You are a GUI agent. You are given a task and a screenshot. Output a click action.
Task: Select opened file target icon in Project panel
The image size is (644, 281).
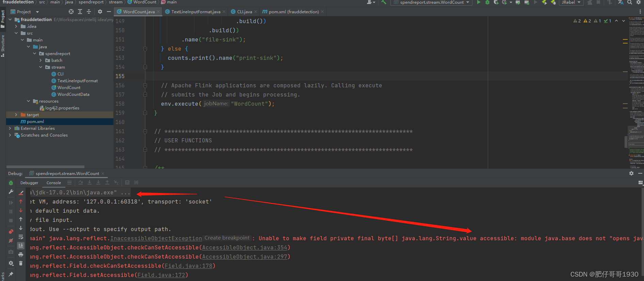(71, 12)
